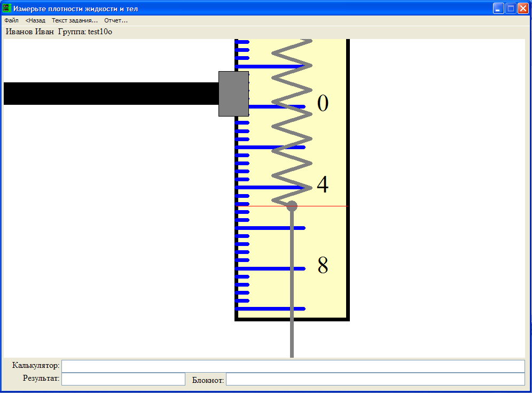Click the number 0 on the scale
This screenshot has height=393, width=532.
click(x=323, y=103)
